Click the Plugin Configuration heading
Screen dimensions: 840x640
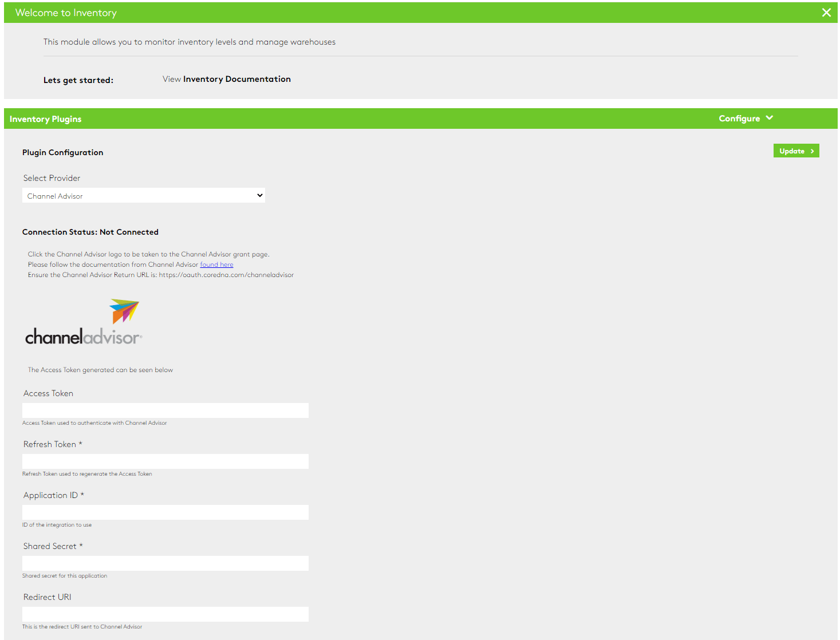click(x=62, y=152)
